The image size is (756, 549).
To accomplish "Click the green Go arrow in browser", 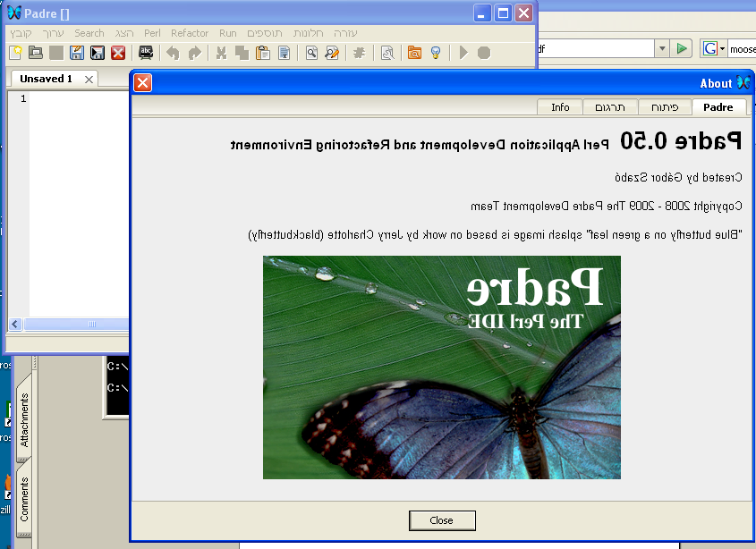I will 682,48.
